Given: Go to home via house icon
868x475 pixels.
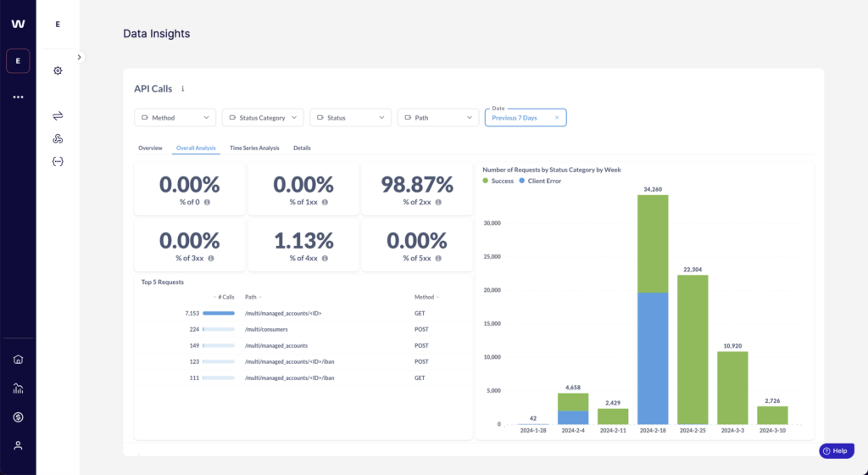Looking at the screenshot, I should tap(18, 359).
